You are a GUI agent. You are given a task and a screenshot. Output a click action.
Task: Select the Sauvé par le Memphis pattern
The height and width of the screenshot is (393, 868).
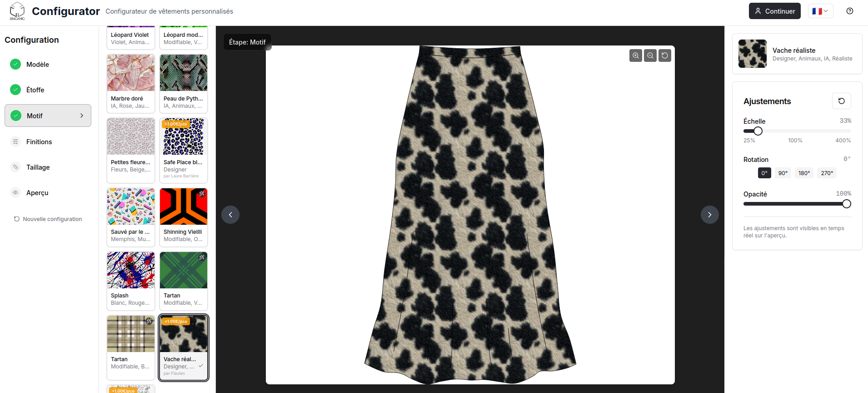coord(131,217)
